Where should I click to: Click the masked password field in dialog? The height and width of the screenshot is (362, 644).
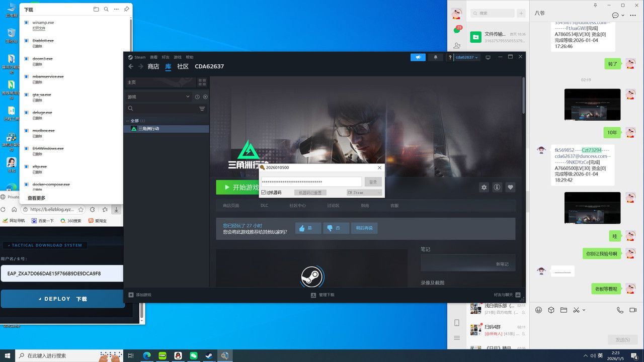[x=311, y=182]
